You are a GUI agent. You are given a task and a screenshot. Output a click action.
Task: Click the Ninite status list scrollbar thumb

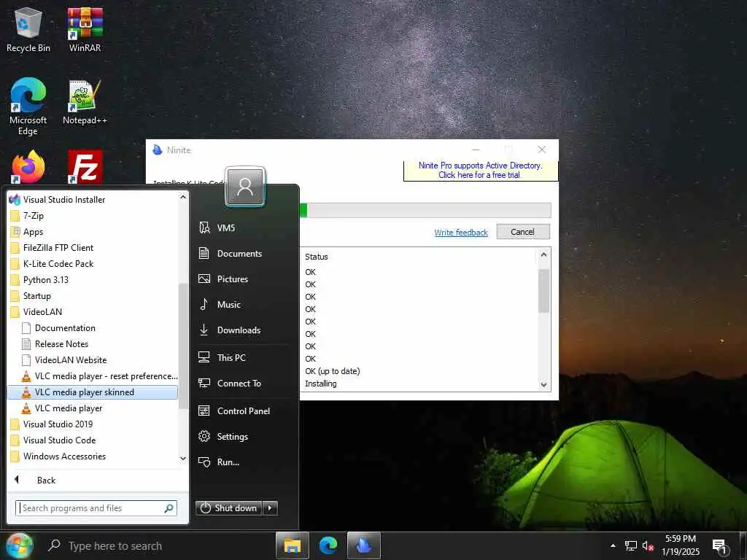point(543,291)
